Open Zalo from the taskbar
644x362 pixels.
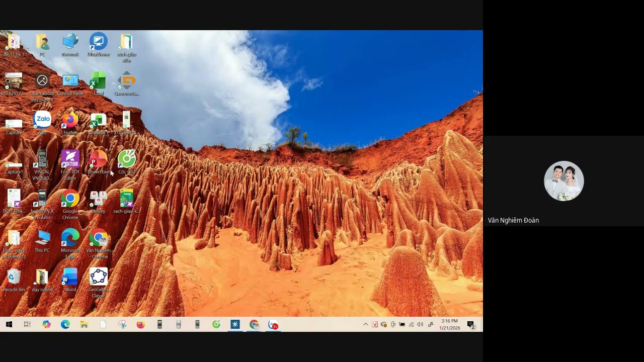[273, 325]
